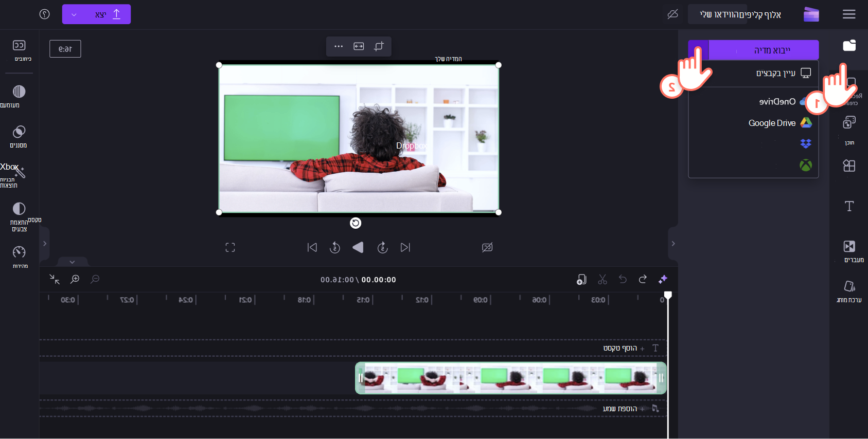Click the bottom-right corner resize handle of preview
Viewport: 868px width, 439px height.
point(499,212)
